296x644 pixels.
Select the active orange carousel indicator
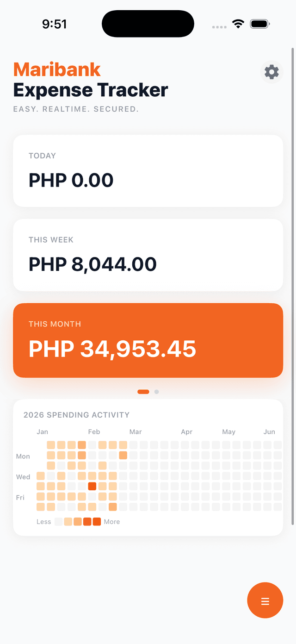point(143,391)
